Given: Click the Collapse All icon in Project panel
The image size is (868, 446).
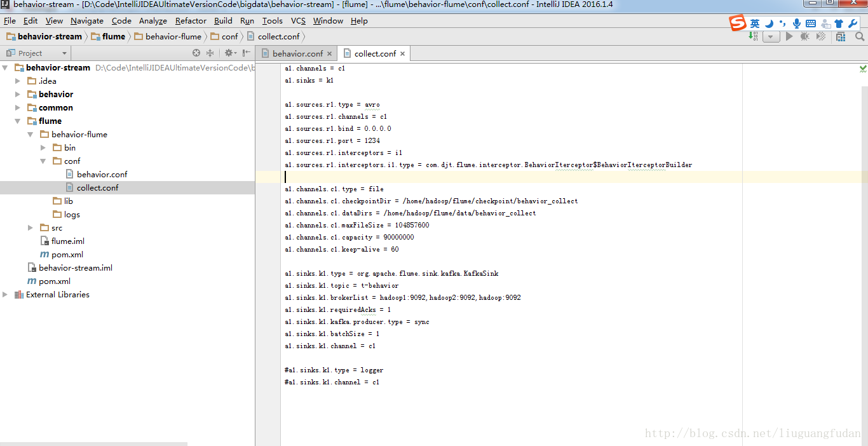Looking at the screenshot, I should click(x=210, y=53).
